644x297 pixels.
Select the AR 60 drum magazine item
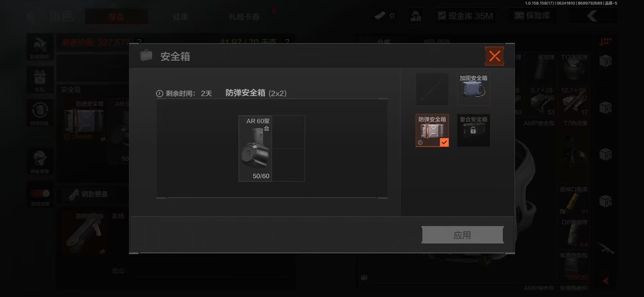coord(255,148)
